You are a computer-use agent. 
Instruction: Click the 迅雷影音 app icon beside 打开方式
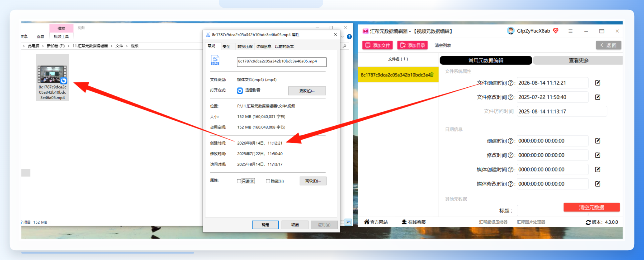point(240,90)
